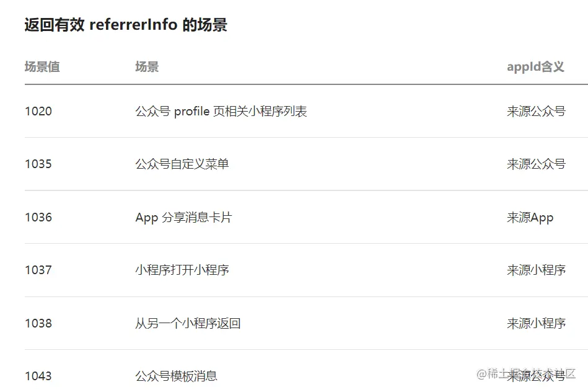This screenshot has height=392, width=588.
Task: Select scene value 1035 cell
Action: [x=38, y=164]
